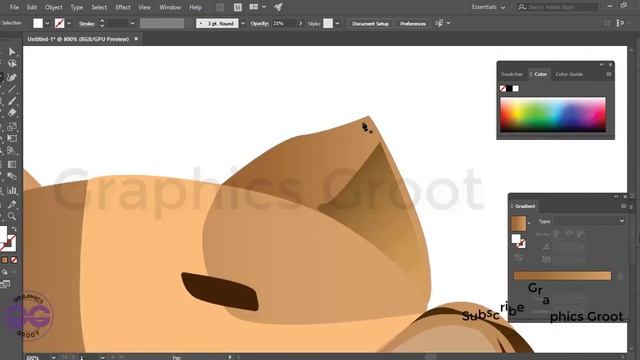Select the Line Segment tool
The image size is (640, 360).
(x=12, y=89)
